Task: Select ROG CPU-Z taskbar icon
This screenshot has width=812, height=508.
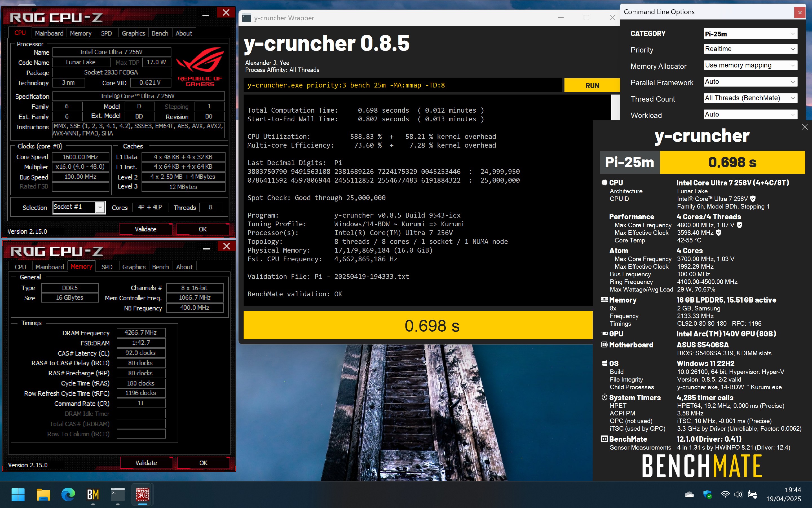Action: (143, 494)
